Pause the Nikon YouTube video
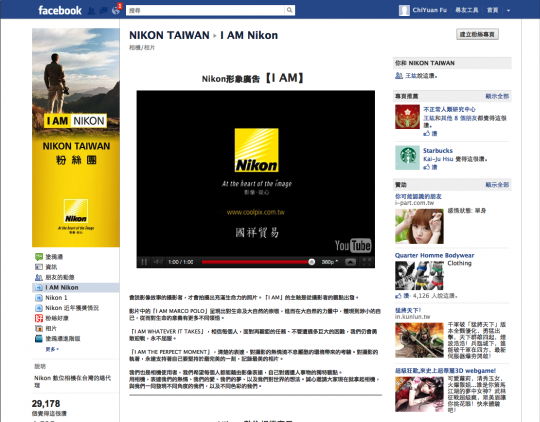The image size is (540, 422). 144,262
